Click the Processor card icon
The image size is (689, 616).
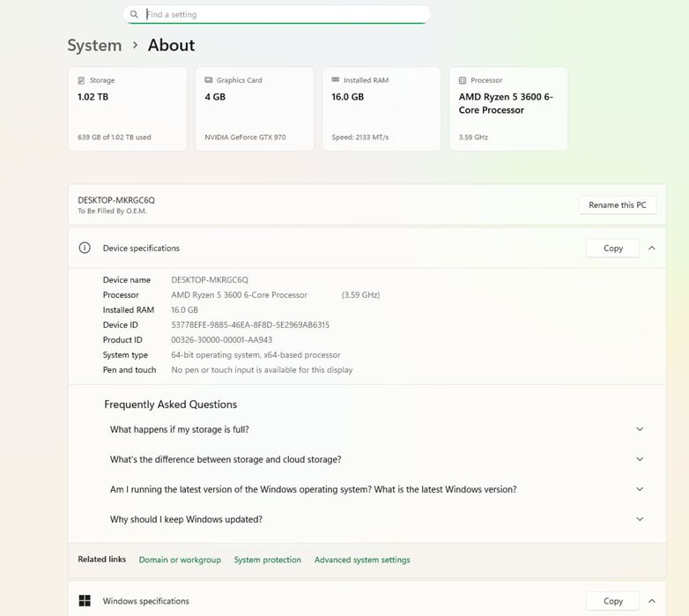pos(463,80)
